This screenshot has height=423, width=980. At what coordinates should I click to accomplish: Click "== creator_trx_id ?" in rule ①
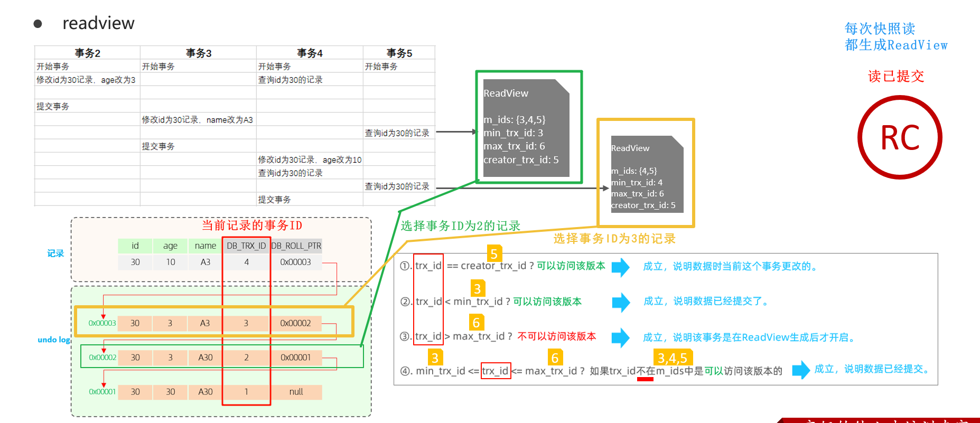click(x=491, y=266)
